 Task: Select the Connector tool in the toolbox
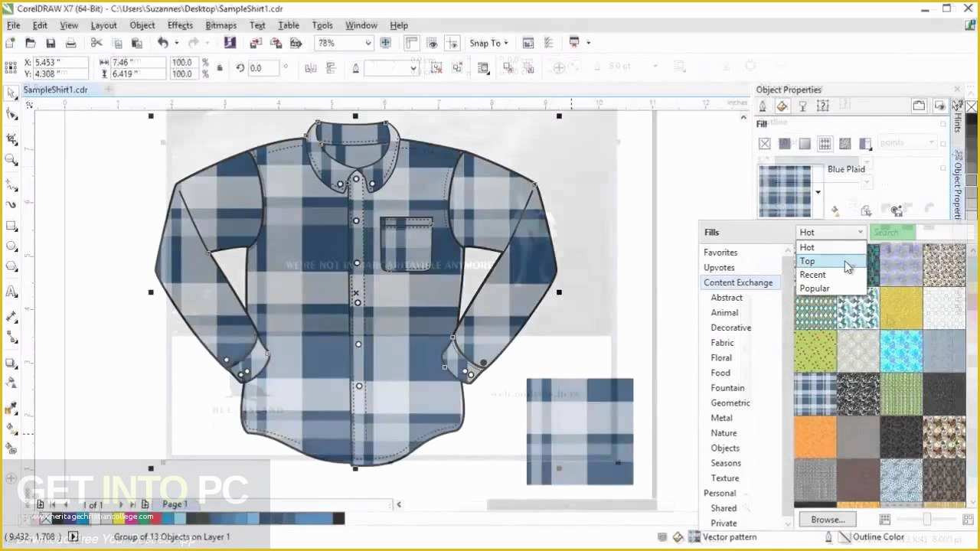tap(11, 337)
